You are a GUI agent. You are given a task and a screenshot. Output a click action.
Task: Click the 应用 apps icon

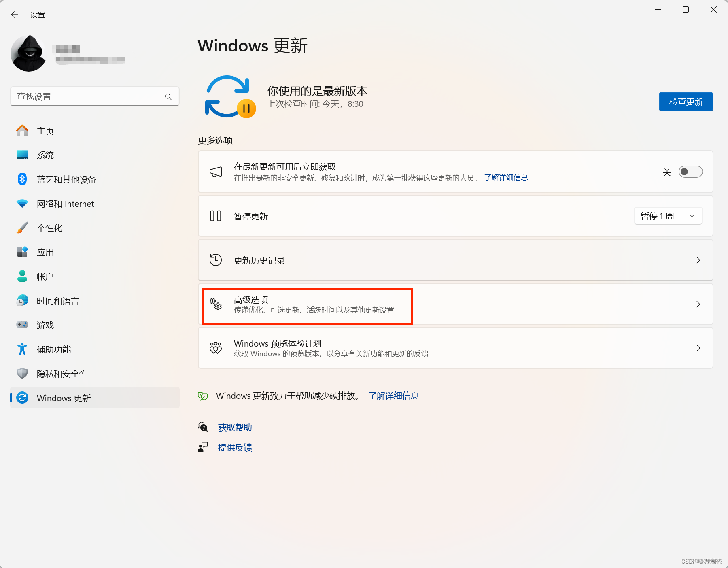(x=22, y=252)
